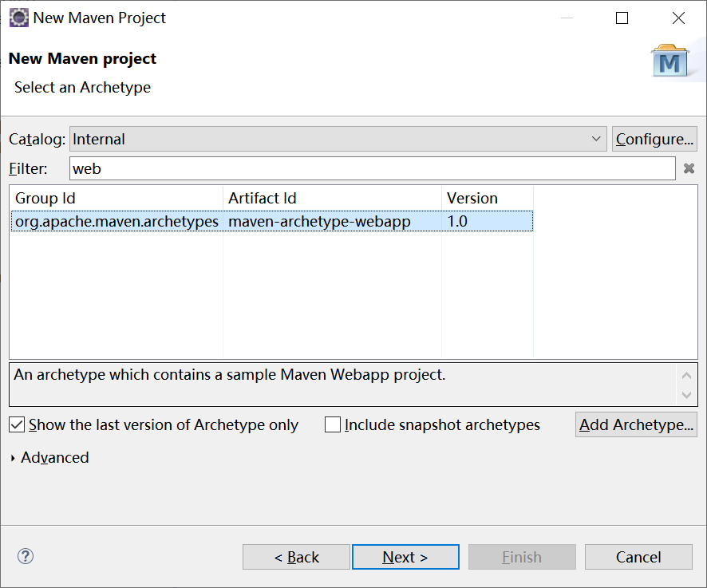The image size is (707, 588).
Task: Cancel the new Maven project wizard
Action: pos(638,557)
